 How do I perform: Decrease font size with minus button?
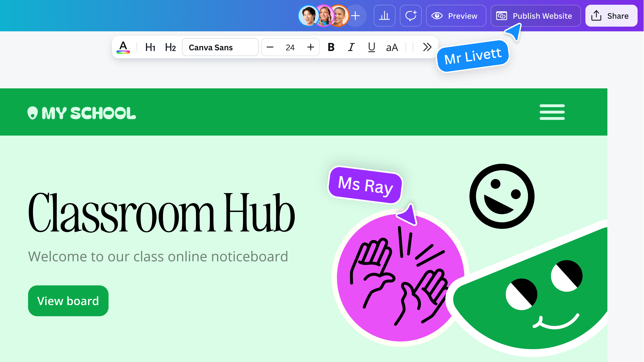coord(270,47)
